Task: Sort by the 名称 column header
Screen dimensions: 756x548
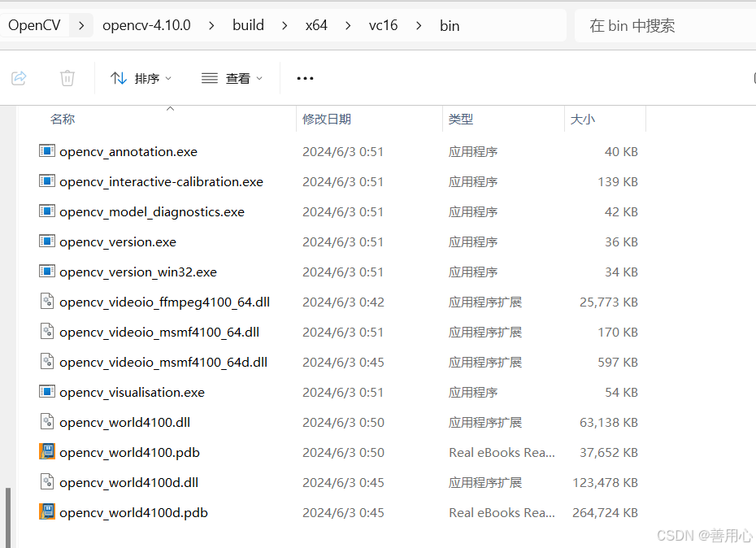Action: [x=63, y=120]
